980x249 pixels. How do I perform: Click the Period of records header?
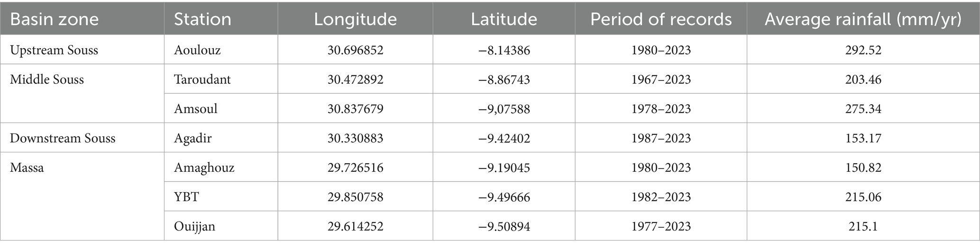pos(661,19)
